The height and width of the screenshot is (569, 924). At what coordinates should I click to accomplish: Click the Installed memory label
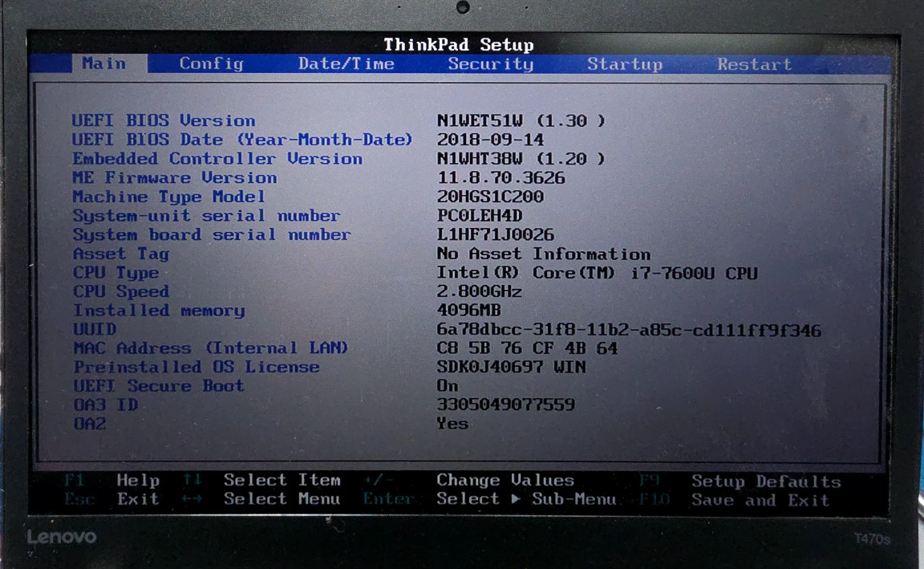coord(159,310)
